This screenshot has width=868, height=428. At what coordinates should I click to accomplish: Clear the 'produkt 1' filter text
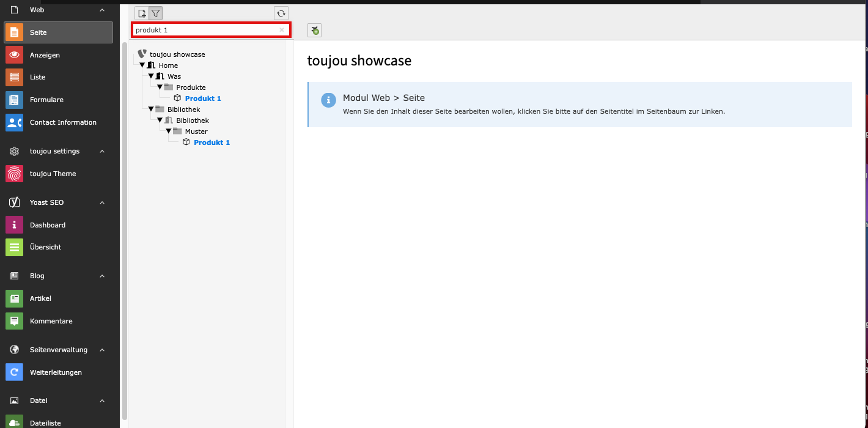point(282,30)
